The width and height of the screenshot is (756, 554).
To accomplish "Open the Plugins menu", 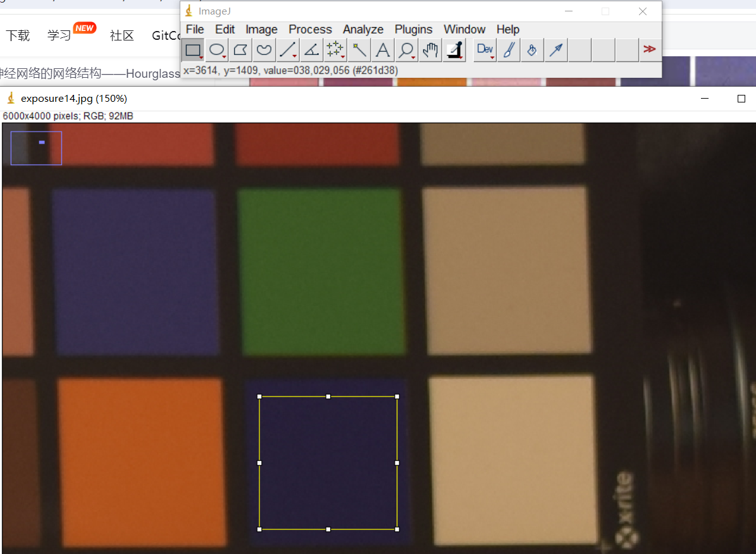I will [413, 30].
